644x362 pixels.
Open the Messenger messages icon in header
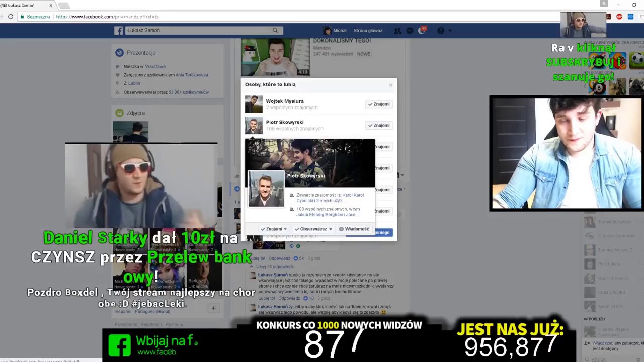coord(410,31)
